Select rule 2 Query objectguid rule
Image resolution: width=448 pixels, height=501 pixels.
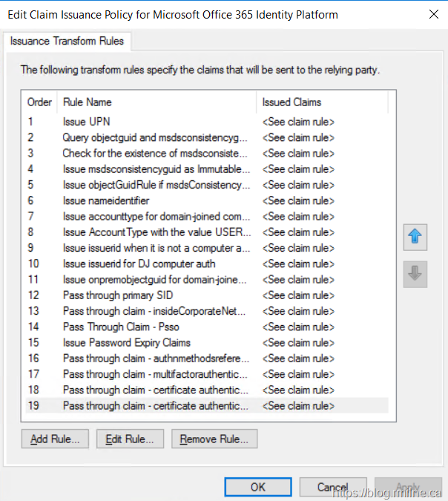154,137
